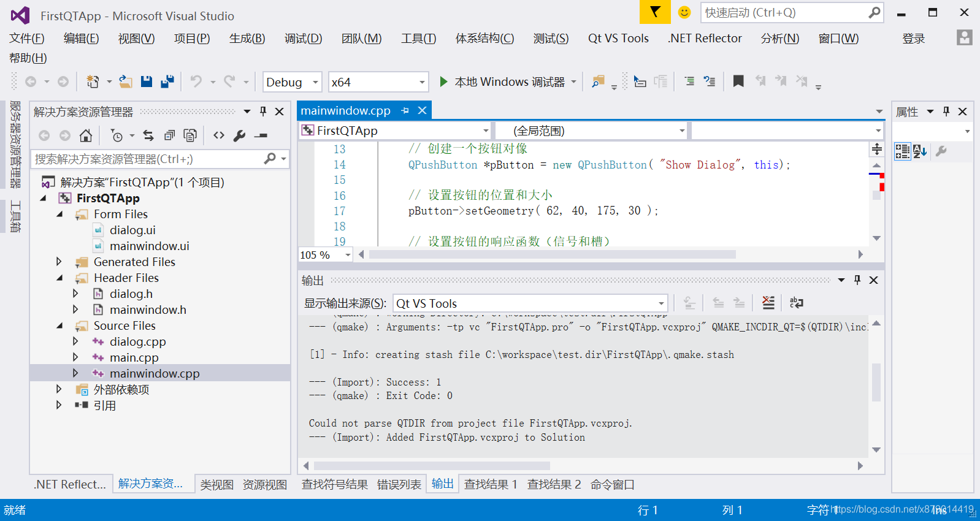Click View Code icon in Solution Explorer
The image size is (980, 521).
219,135
